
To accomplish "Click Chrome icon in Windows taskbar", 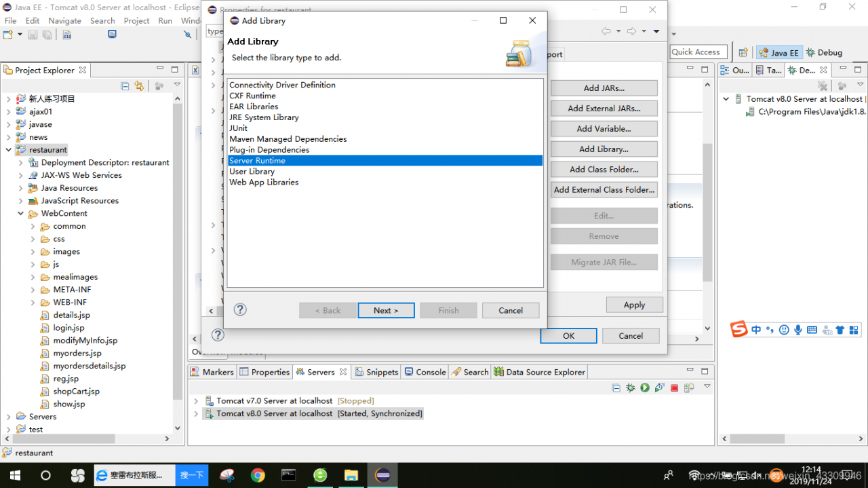I will pos(258,475).
